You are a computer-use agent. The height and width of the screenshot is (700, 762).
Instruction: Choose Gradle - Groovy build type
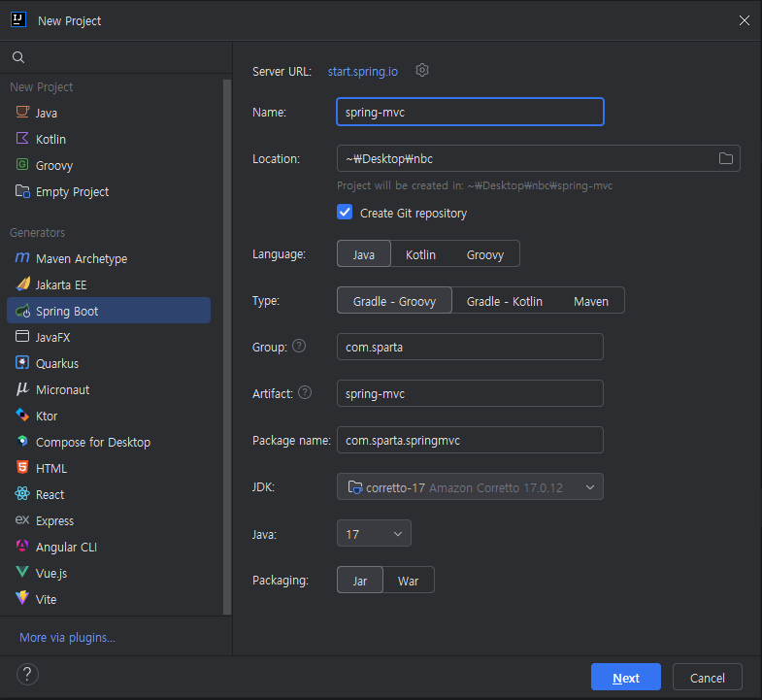pos(395,300)
